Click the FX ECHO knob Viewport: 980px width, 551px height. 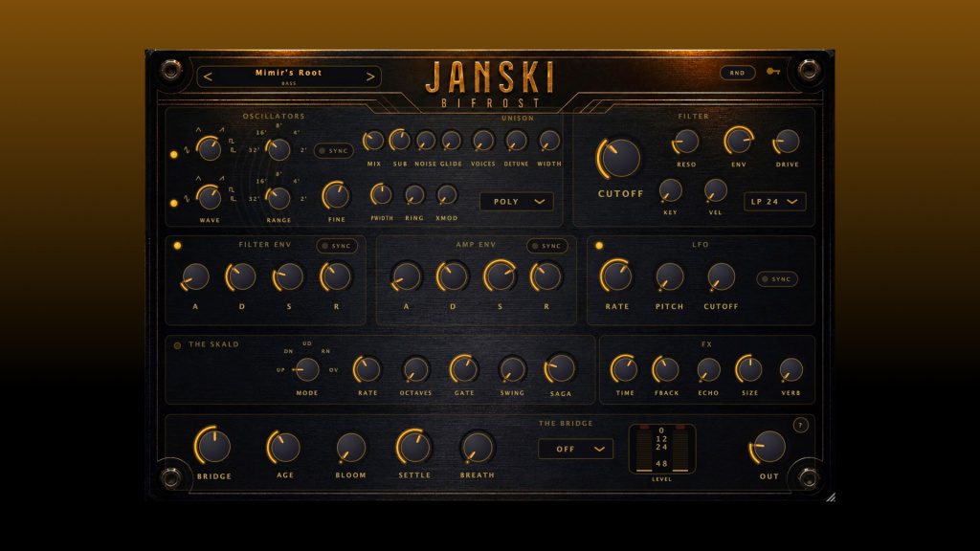708,370
